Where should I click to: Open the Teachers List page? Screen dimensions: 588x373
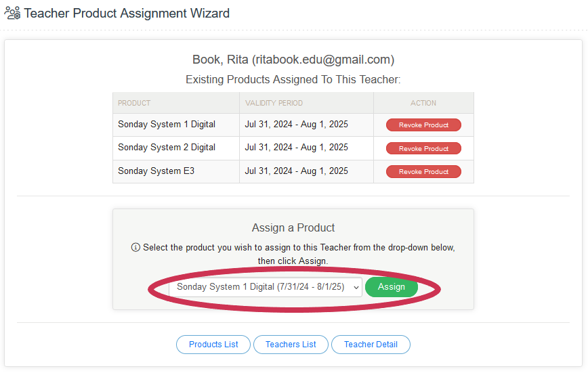point(291,345)
